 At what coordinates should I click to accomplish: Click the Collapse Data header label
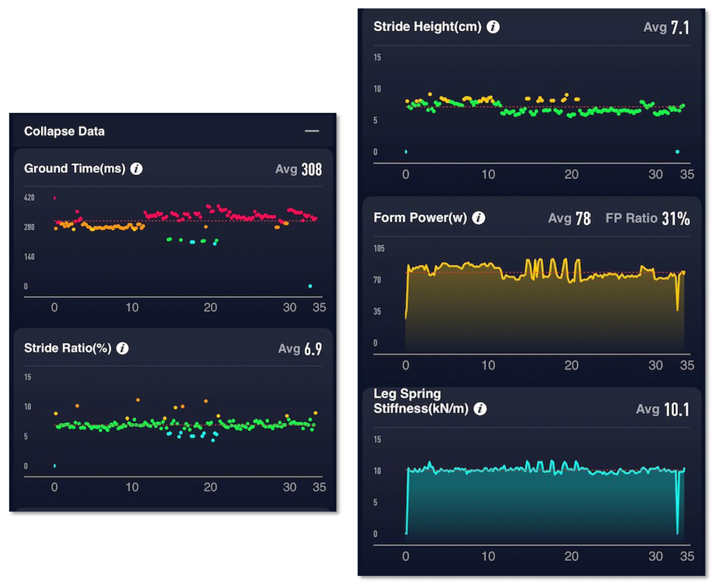point(64,131)
